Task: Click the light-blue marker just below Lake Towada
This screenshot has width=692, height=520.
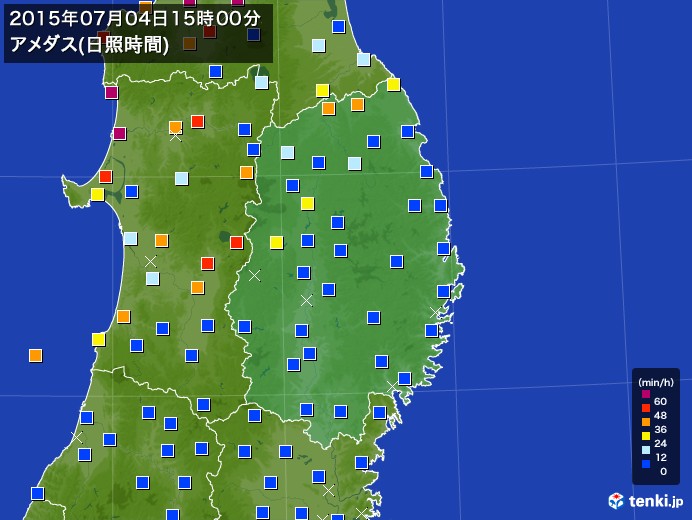Action: point(262,82)
